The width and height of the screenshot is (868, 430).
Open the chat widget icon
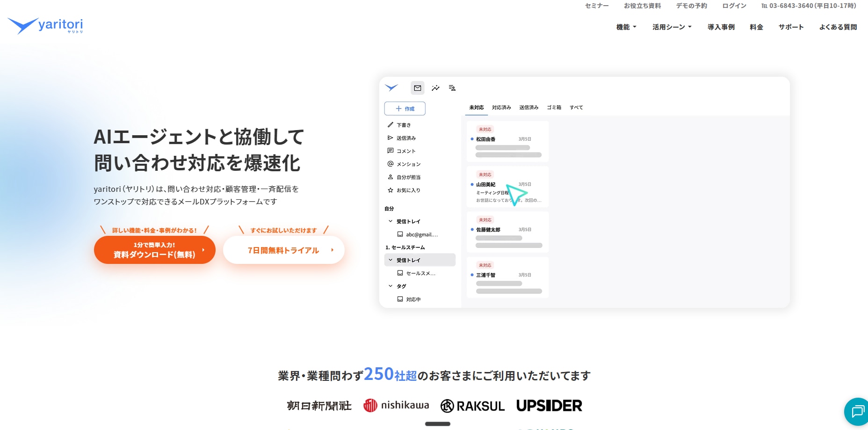pyautogui.click(x=857, y=411)
